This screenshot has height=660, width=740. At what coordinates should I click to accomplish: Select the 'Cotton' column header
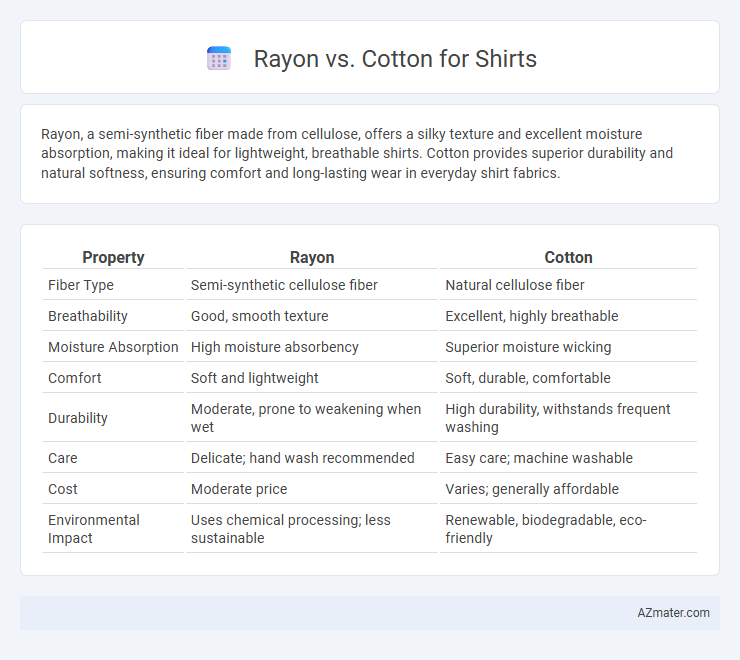[568, 257]
